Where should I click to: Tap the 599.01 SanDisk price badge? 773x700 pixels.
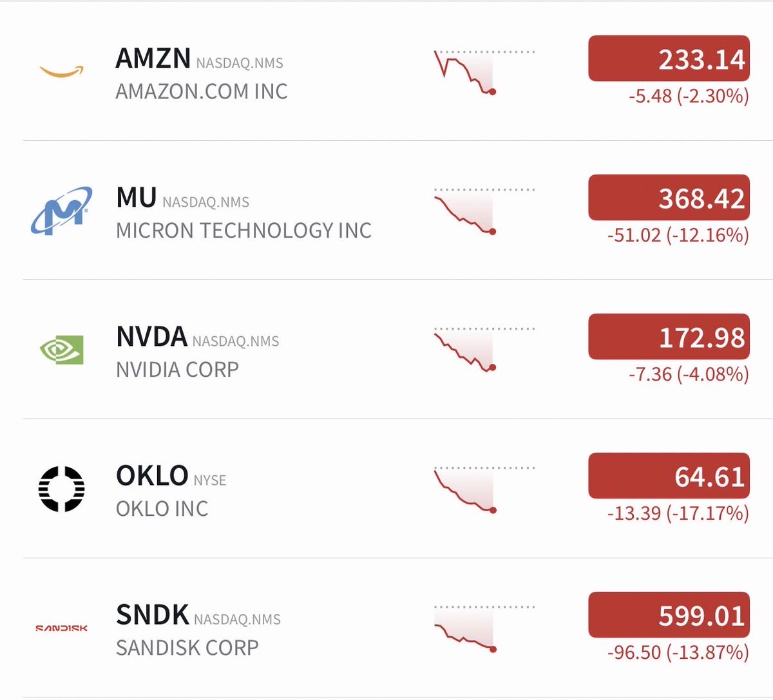point(669,615)
